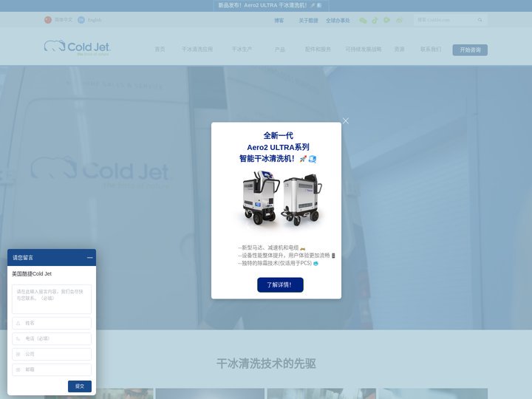Focus the 公司 company field

pos(52,354)
